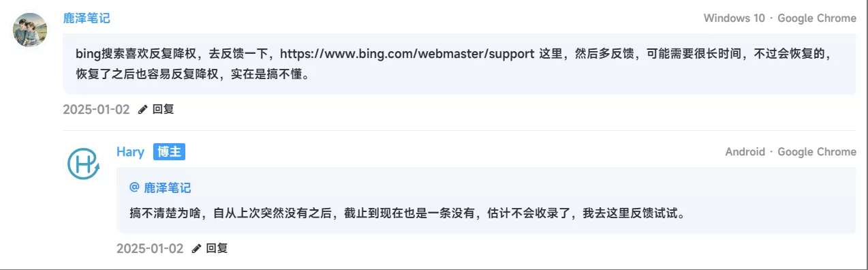This screenshot has width=868, height=270.
Task: Click Hary's reply text starting 搞不清楚为啥
Action: click(x=407, y=213)
